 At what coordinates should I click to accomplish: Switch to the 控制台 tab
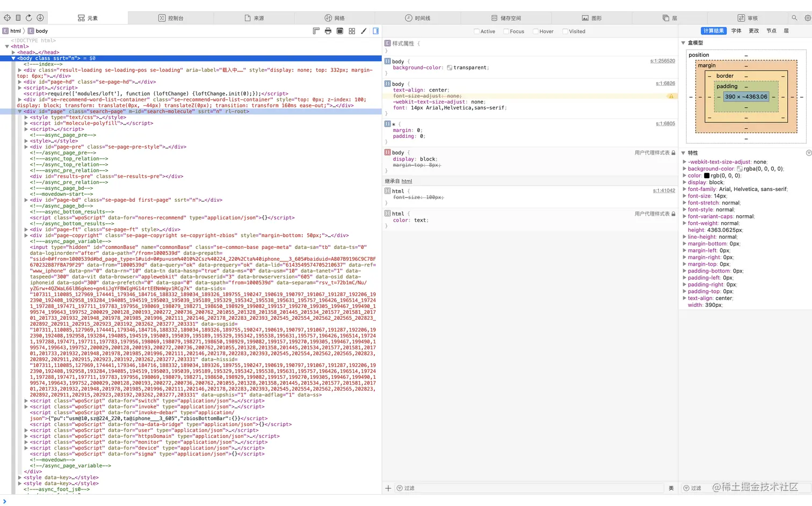tap(171, 18)
